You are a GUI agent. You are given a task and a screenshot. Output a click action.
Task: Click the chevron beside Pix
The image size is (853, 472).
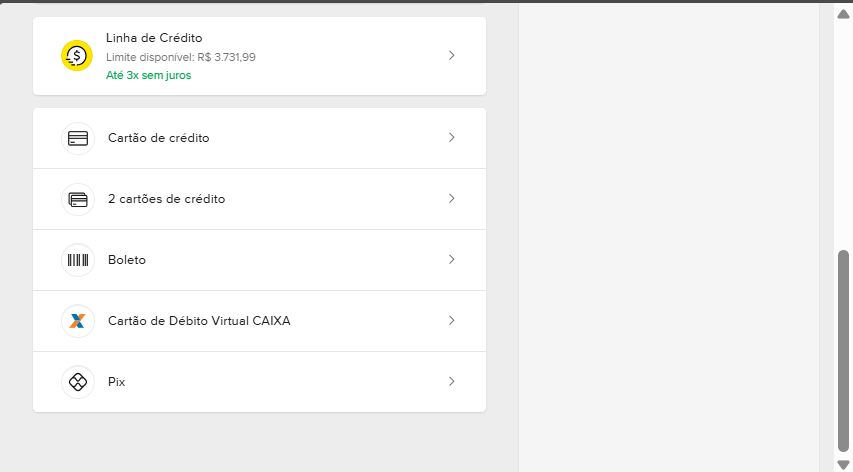tap(452, 382)
